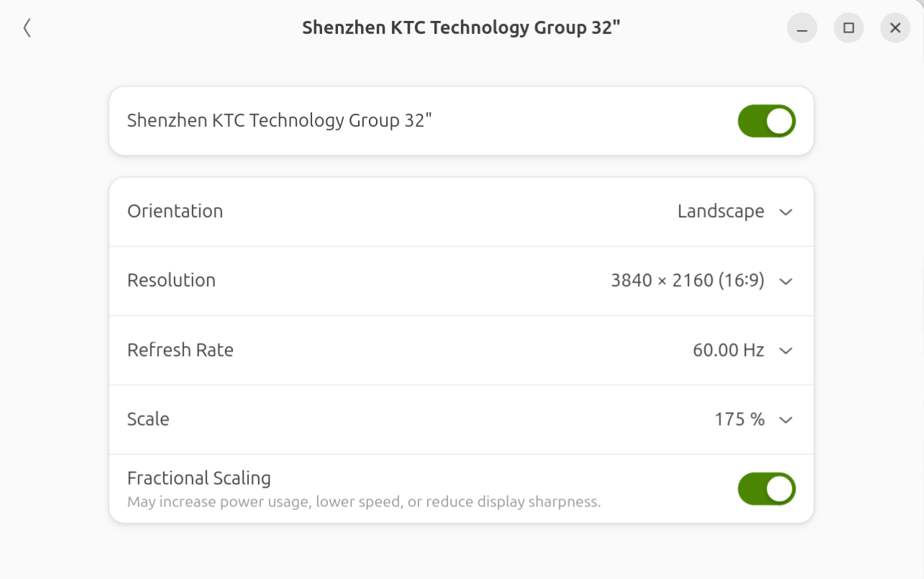Expand the Resolution chevron arrow
This screenshot has width=924, height=579.
tap(786, 281)
